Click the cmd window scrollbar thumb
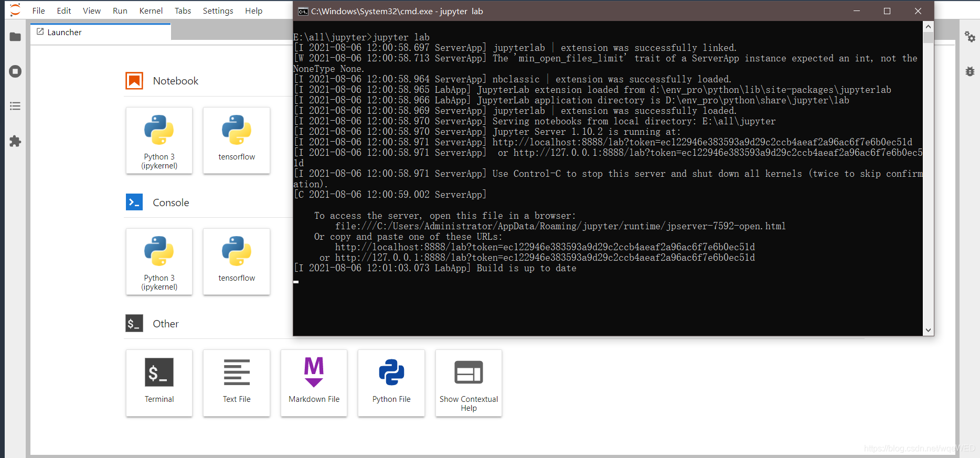 click(928, 38)
